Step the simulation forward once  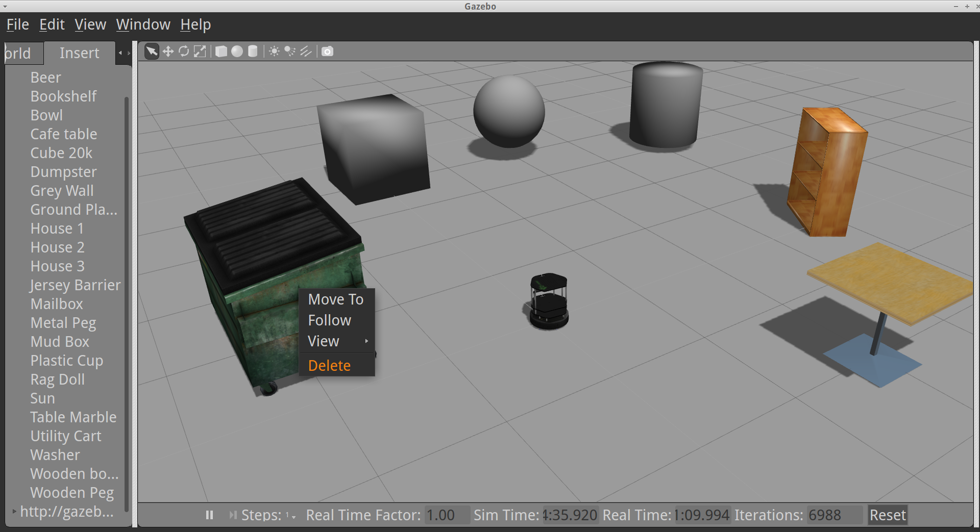click(x=233, y=515)
